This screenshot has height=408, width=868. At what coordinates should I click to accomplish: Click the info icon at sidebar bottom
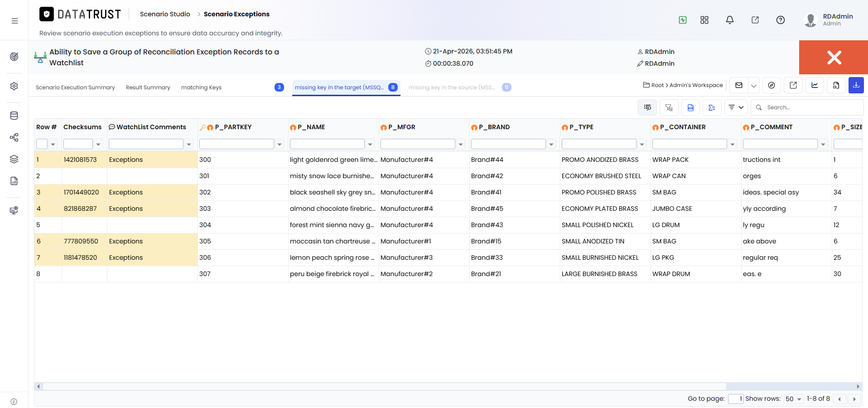[x=14, y=402]
